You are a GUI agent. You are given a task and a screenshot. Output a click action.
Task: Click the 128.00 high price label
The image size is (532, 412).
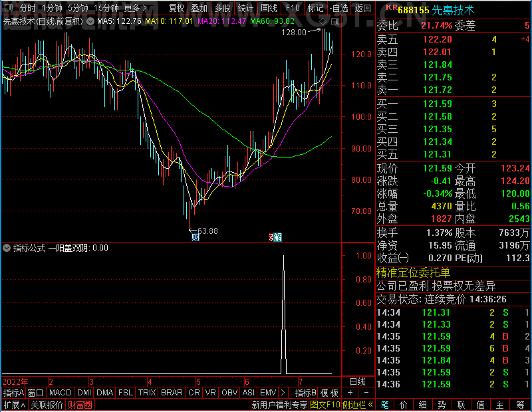pos(294,33)
